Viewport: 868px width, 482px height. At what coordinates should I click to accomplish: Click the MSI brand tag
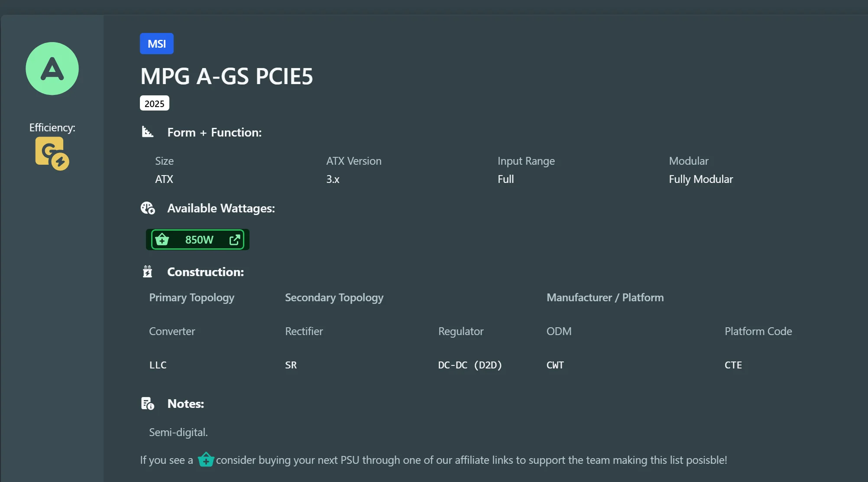(156, 44)
